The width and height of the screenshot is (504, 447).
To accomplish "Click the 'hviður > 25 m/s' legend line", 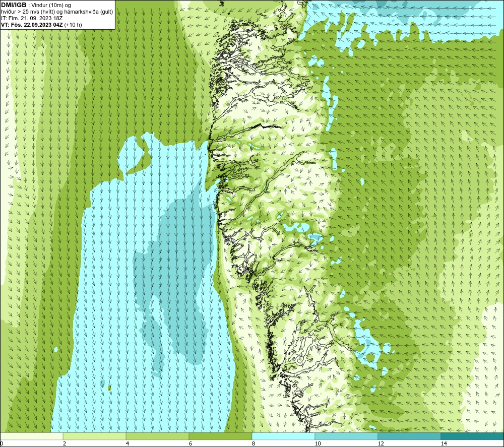I will coord(57,12).
